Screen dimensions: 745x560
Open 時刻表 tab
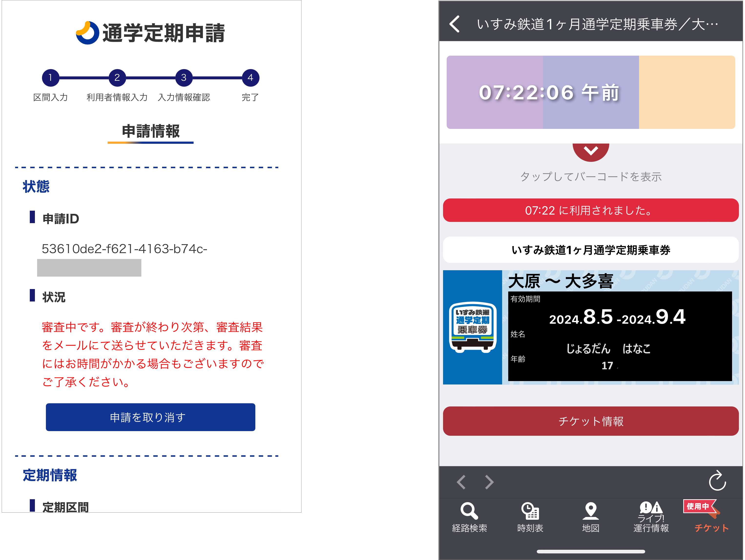530,517
